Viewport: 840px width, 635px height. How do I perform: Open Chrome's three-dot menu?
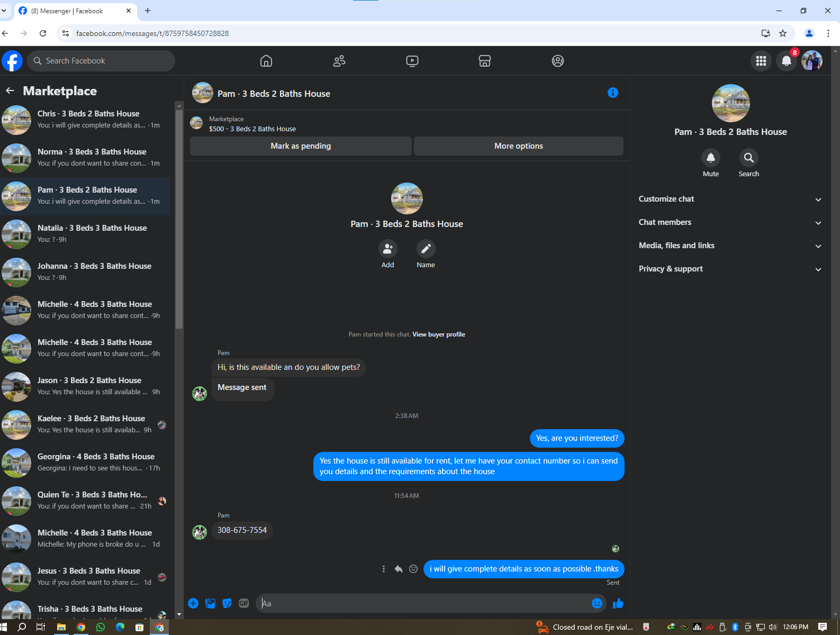click(x=828, y=33)
